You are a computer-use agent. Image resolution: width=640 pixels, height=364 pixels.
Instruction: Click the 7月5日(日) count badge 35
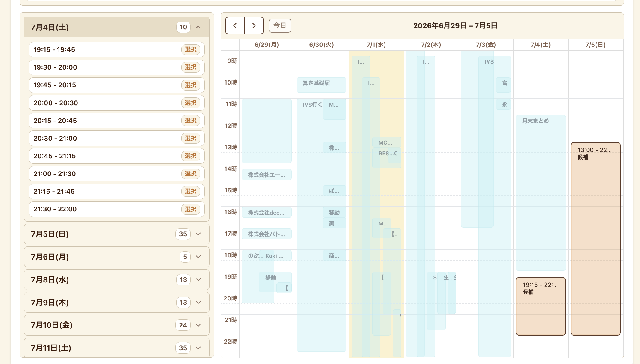[x=183, y=234]
